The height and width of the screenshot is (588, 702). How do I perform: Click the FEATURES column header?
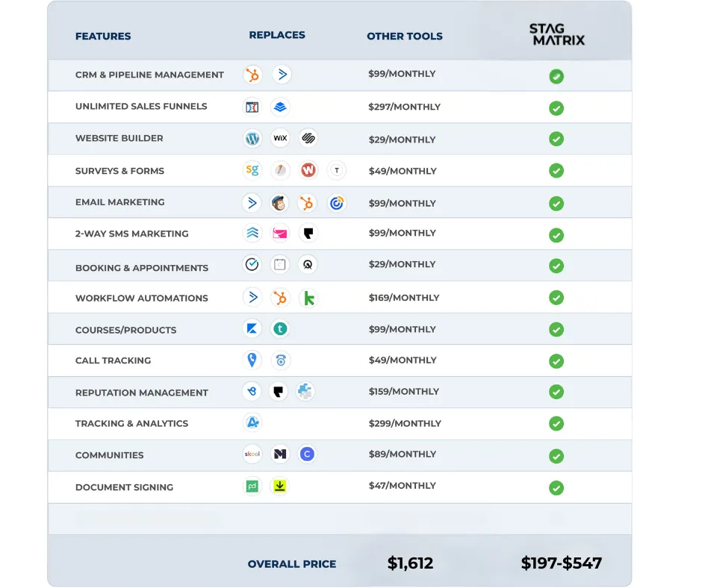[103, 37]
